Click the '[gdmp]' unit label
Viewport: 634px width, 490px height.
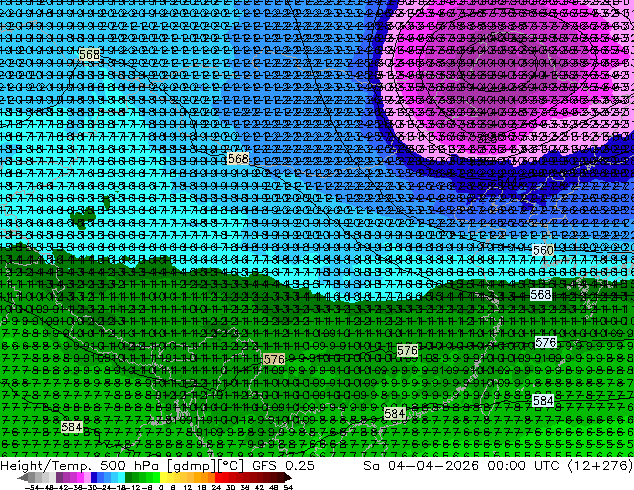coord(192,466)
